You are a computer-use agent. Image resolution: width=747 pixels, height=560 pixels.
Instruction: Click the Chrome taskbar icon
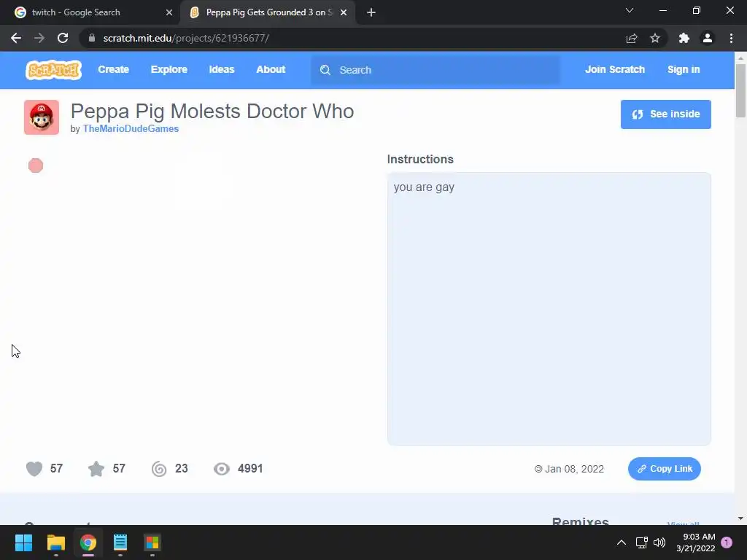coord(88,542)
